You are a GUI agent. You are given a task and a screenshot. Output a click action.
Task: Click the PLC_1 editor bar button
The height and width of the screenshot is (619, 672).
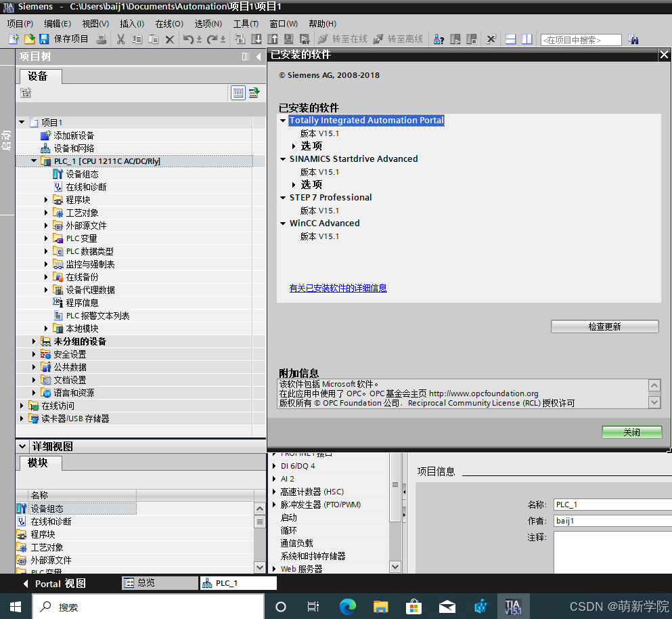click(238, 583)
